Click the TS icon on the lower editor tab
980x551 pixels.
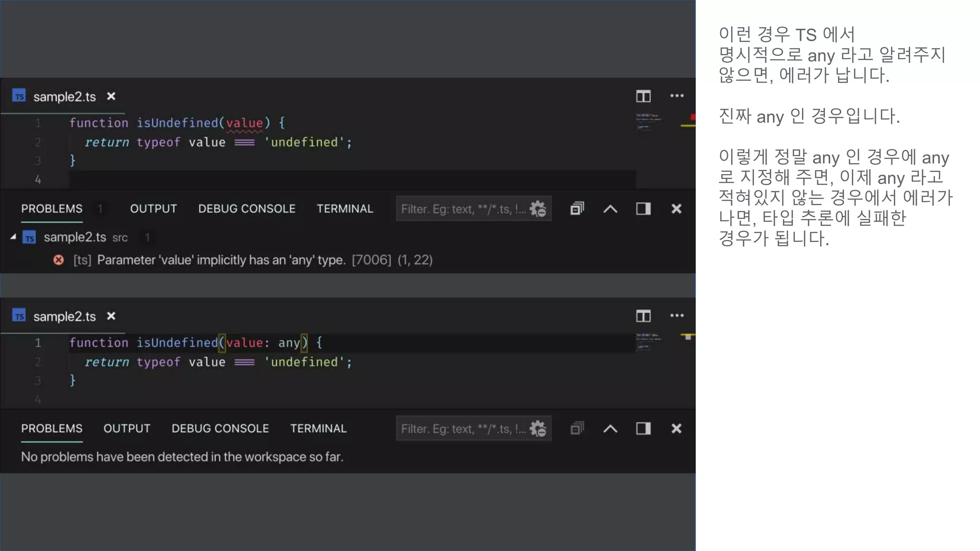19,316
